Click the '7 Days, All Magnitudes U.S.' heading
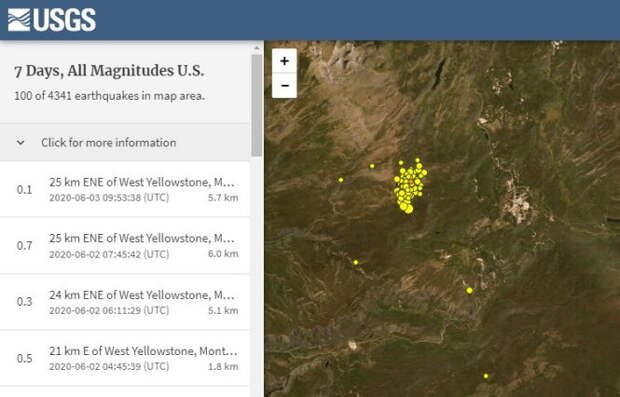Viewport: 620px width, 397px height. [109, 71]
